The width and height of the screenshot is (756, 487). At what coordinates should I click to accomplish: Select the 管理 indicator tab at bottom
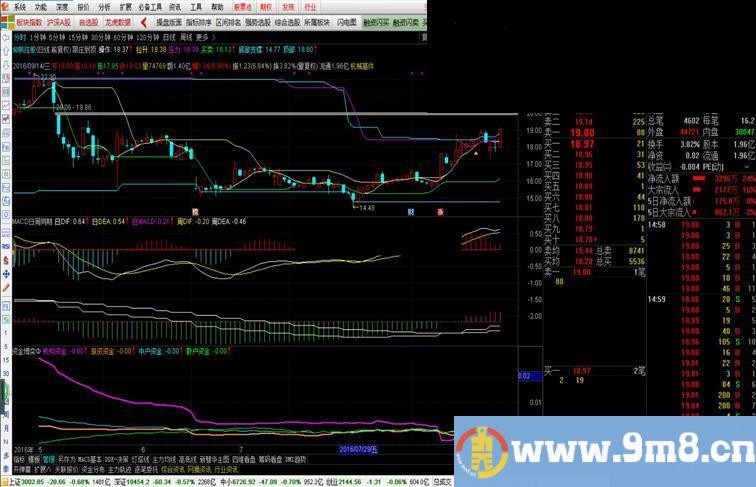click(50, 458)
